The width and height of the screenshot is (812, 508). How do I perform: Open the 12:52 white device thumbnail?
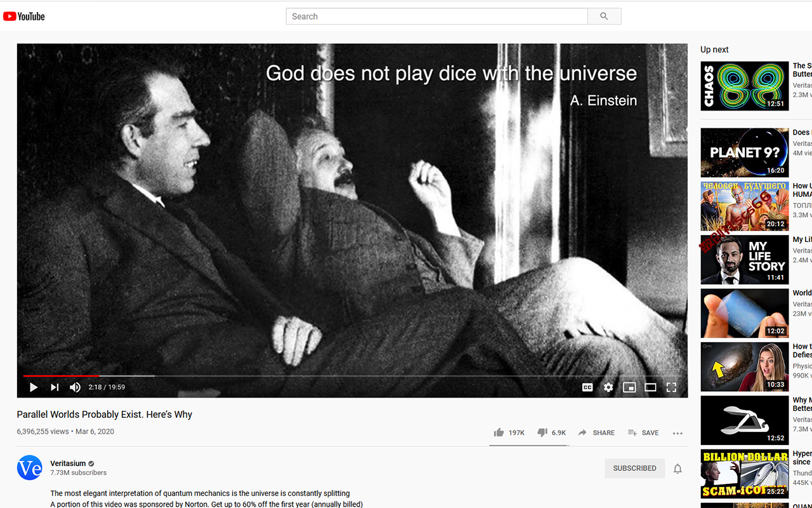click(745, 420)
